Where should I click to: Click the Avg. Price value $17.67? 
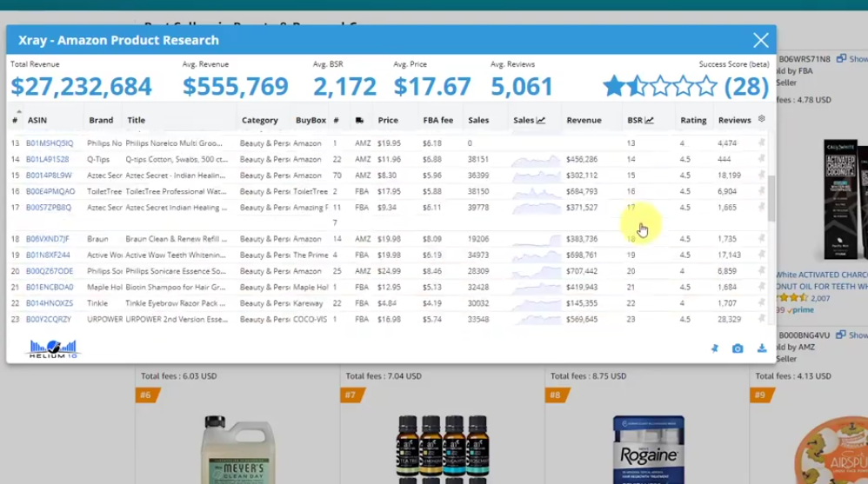coord(431,86)
